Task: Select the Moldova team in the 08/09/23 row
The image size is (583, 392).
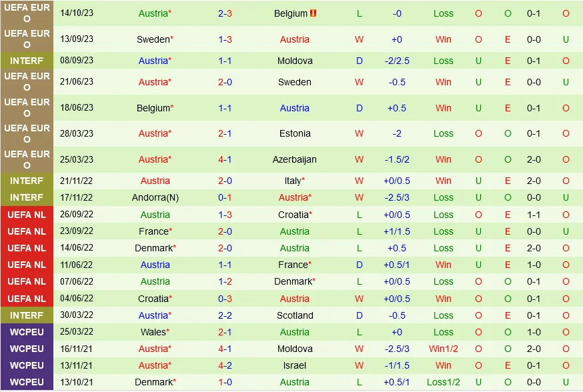Action: click(295, 61)
